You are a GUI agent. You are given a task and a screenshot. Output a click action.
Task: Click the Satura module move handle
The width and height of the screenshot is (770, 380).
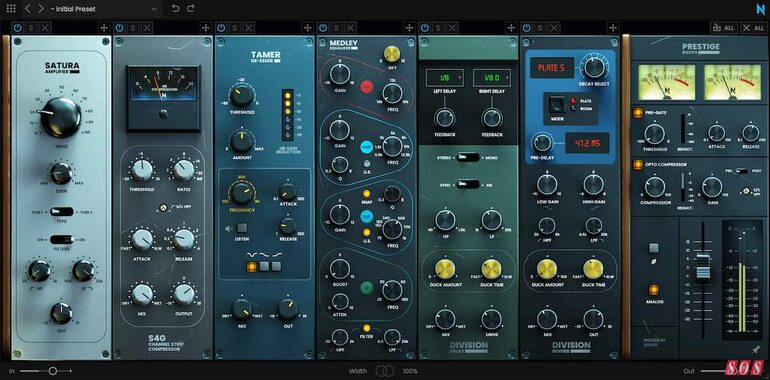pyautogui.click(x=104, y=28)
